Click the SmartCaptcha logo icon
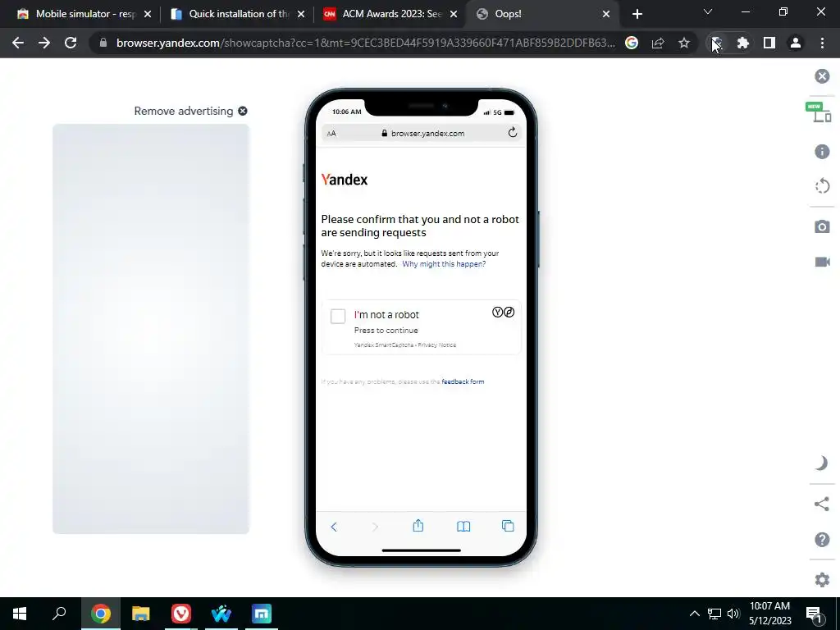Screen dimensions: 840x630 [503, 313]
